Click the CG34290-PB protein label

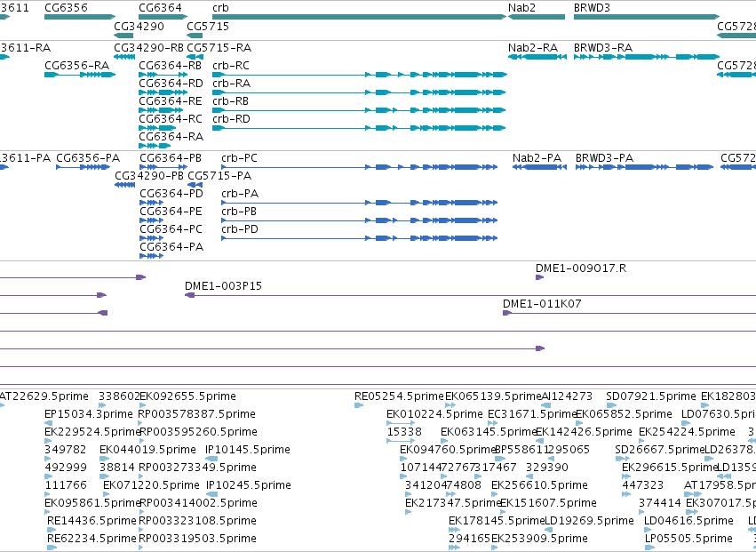point(149,176)
